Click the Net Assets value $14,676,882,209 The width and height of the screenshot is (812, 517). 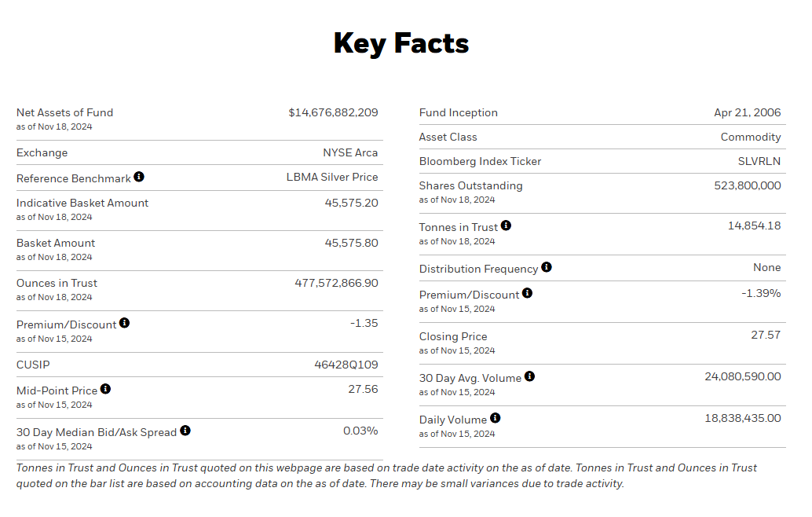tap(333, 112)
